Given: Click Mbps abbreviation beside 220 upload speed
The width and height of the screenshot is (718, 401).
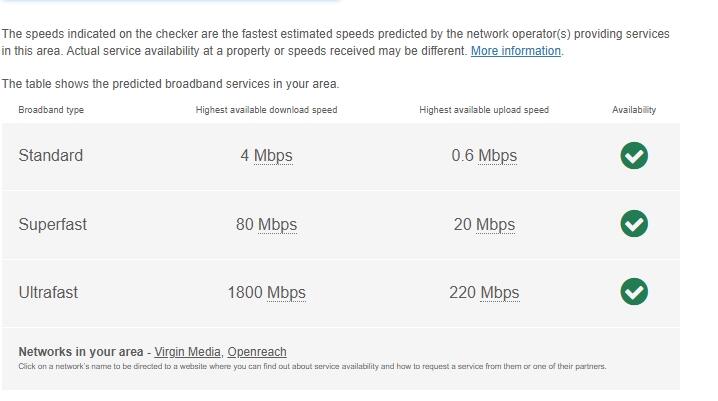Looking at the screenshot, I should [500, 293].
